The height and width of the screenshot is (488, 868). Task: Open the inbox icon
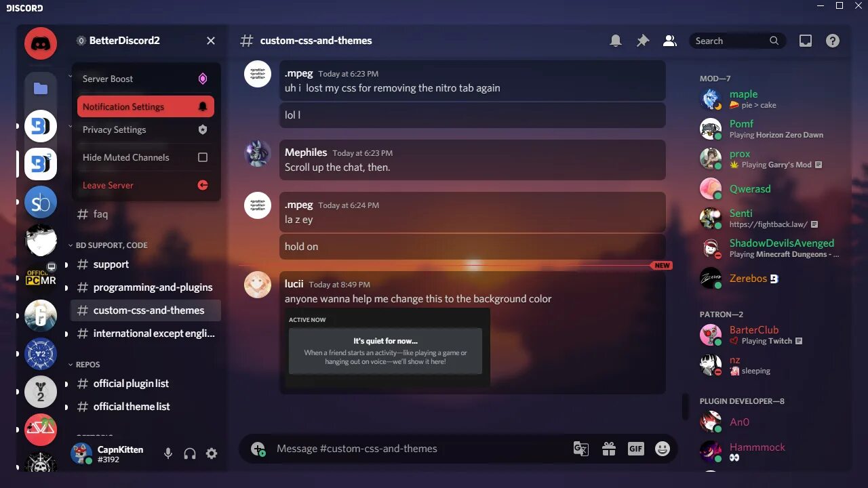[806, 41]
